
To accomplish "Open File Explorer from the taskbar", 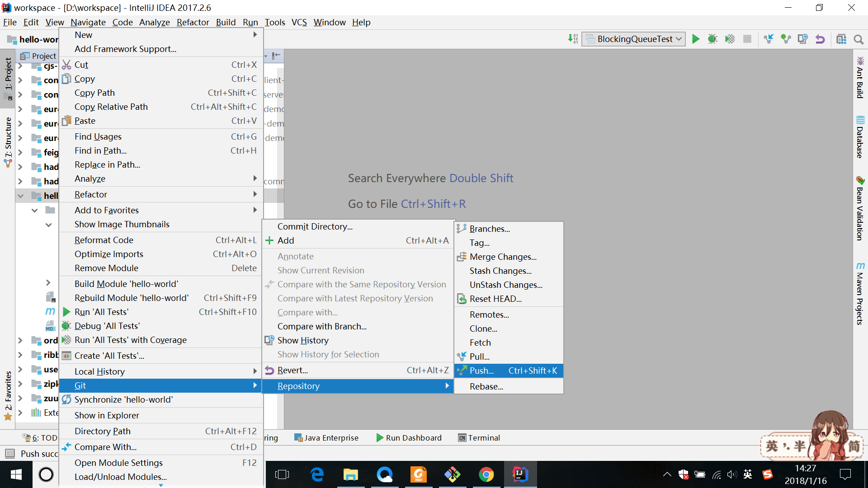I will click(351, 474).
